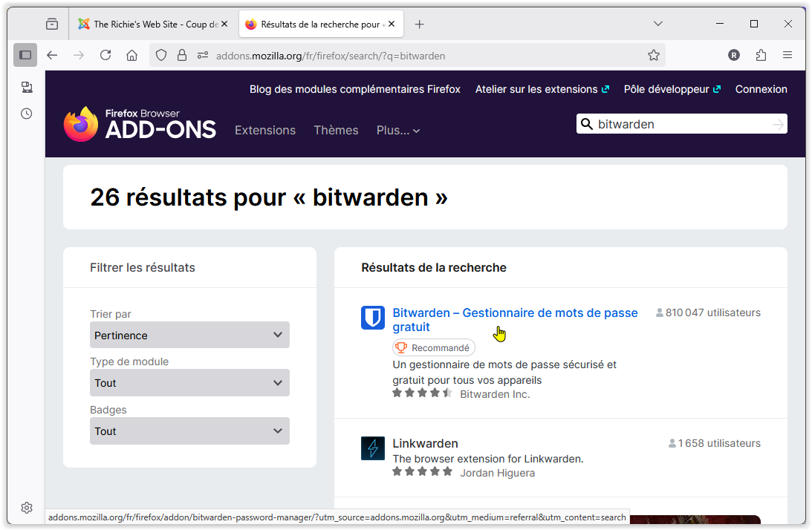Open a new tab with plus button

(420, 24)
